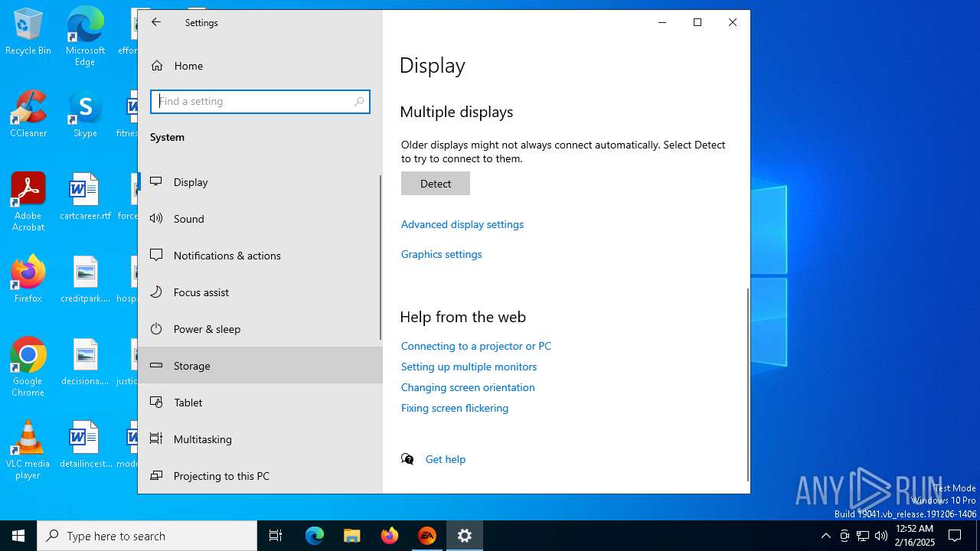Select the Google Chrome desktop shortcut
Image resolution: width=980 pixels, height=551 pixels.
[28, 367]
